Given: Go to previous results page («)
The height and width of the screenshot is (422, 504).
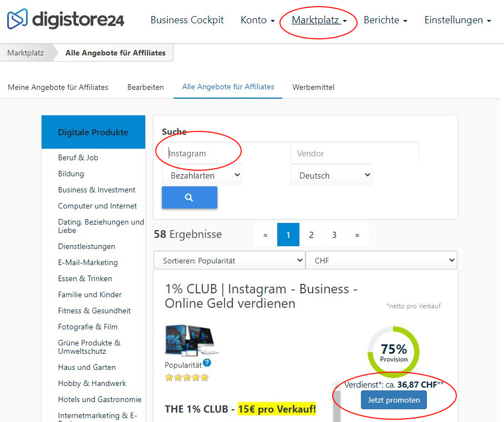Looking at the screenshot, I should (x=266, y=235).
